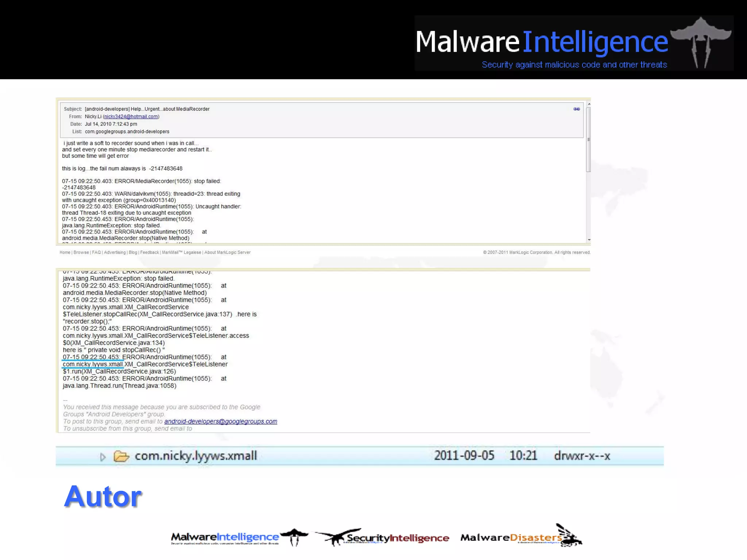Click the scrollbar up arrow in the email pane

click(x=589, y=105)
